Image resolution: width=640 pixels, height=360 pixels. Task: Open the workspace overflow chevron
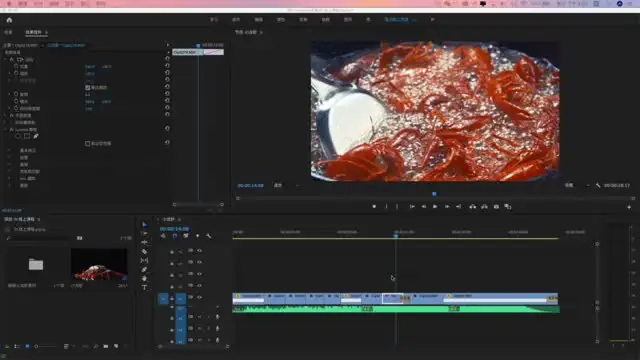pos(432,19)
